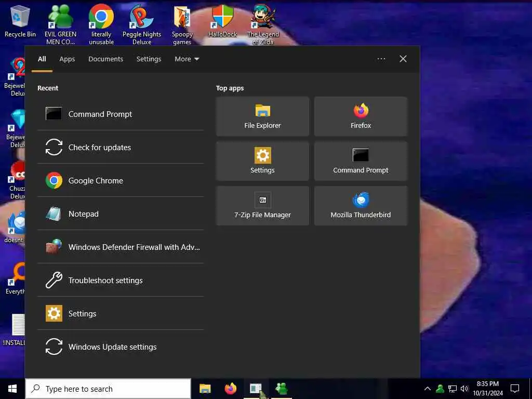Viewport: 532px width, 399px height.
Task: Open Settings in the Recent list
Action: pos(121,313)
